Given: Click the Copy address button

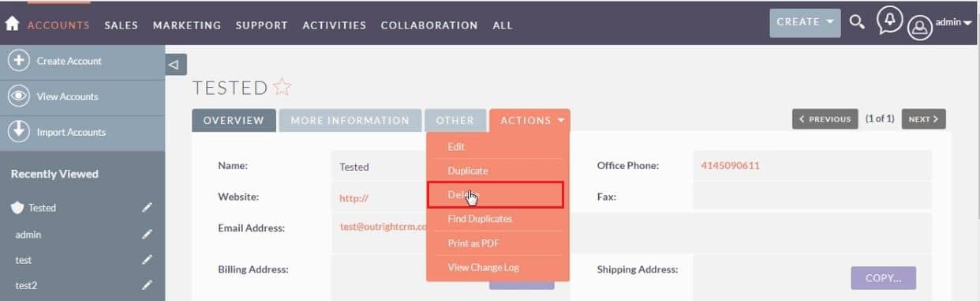Looking at the screenshot, I should pyautogui.click(x=883, y=278).
